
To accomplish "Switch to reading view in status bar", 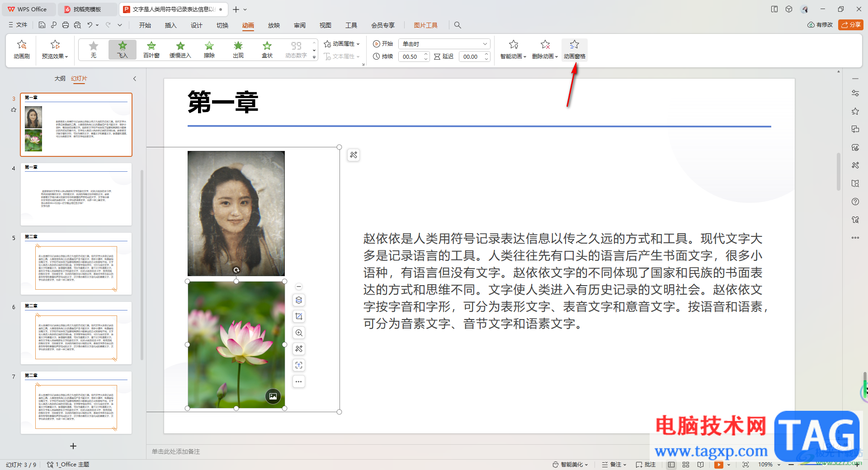I will pos(700,465).
